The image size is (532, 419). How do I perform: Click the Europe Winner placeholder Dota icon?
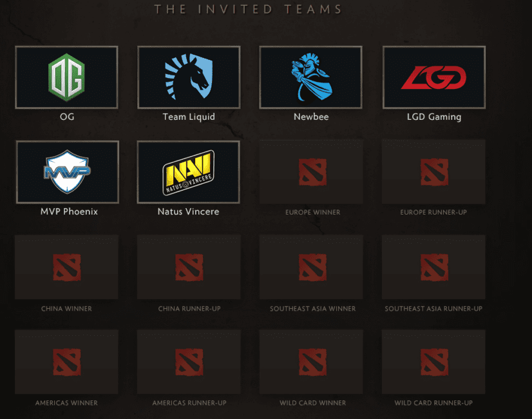pyautogui.click(x=312, y=172)
